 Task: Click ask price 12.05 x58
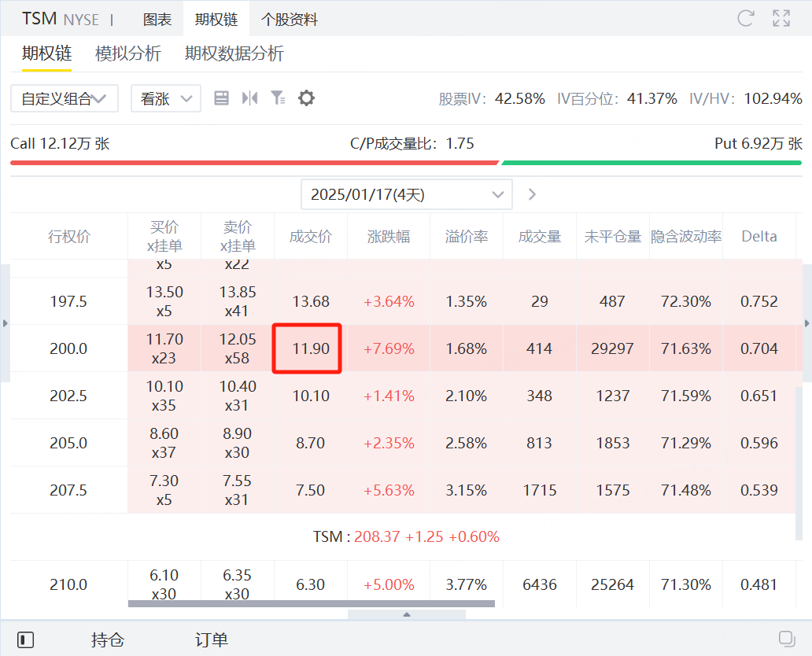coord(237,348)
